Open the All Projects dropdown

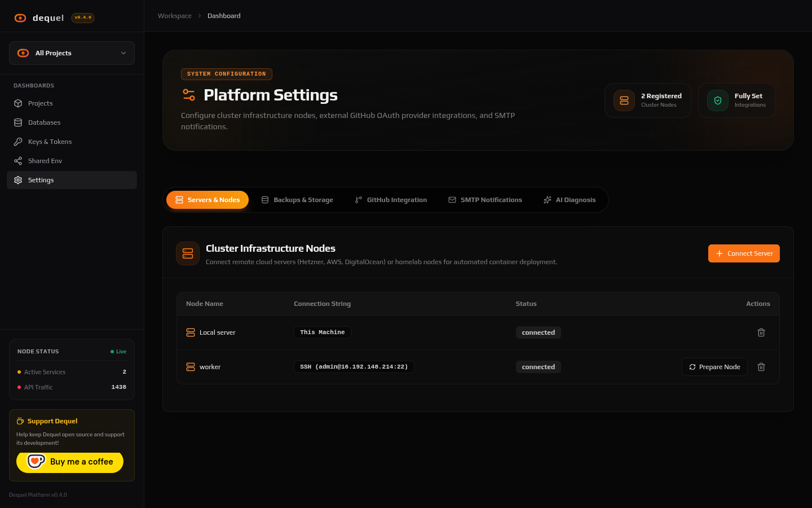click(x=72, y=53)
